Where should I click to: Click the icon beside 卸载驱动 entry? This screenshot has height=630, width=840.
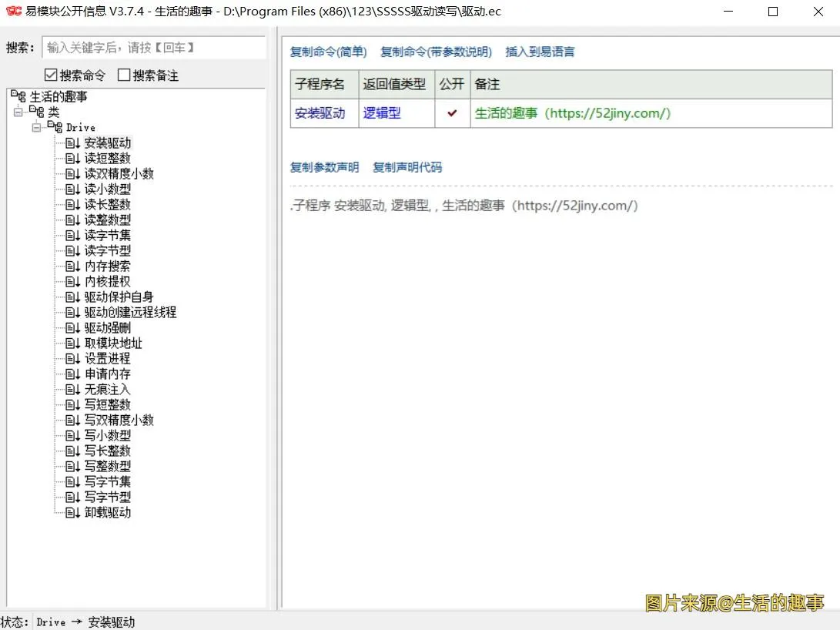pyautogui.click(x=73, y=513)
